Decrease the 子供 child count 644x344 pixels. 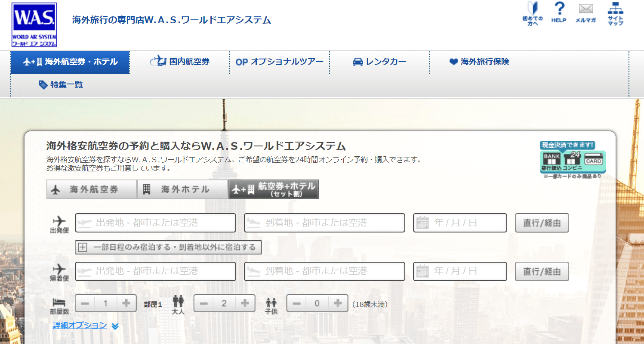tap(297, 304)
